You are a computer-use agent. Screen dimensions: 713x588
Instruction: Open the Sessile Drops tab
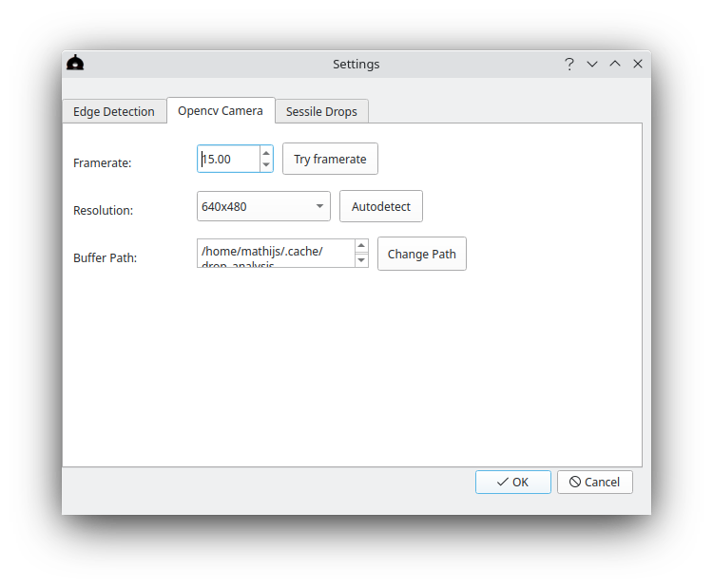point(321,111)
